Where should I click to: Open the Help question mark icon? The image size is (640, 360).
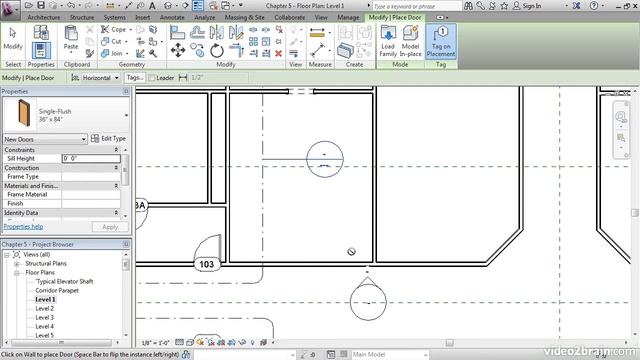tap(594, 6)
